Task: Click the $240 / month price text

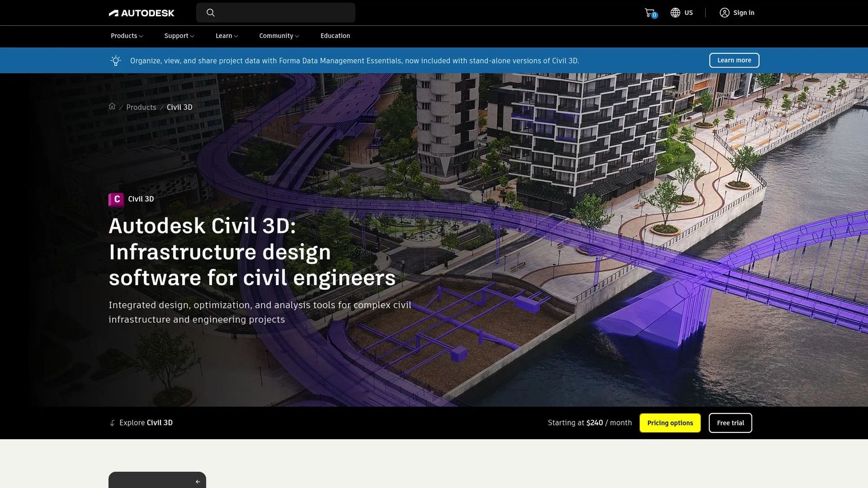Action: (609, 423)
